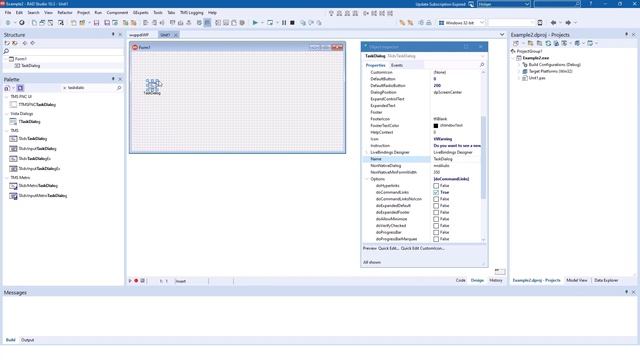Screen dimensions: 640x360
Task: Click the Name property value field
Action: (456, 159)
